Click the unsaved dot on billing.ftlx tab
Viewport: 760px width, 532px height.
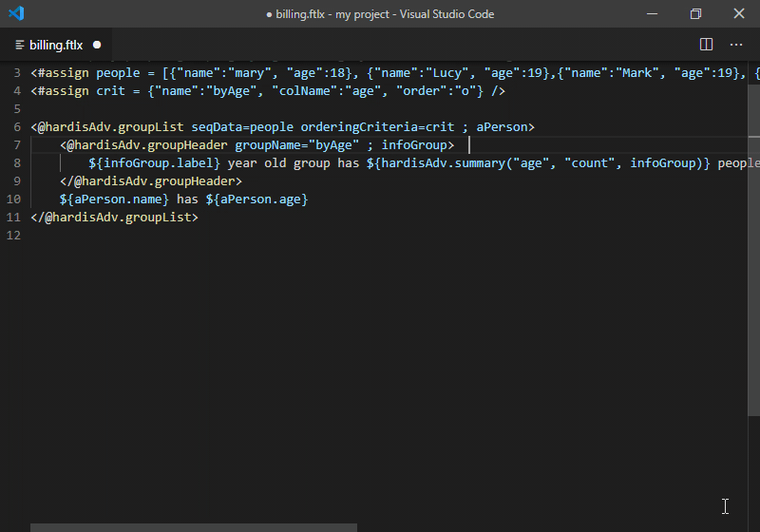[x=97, y=45]
